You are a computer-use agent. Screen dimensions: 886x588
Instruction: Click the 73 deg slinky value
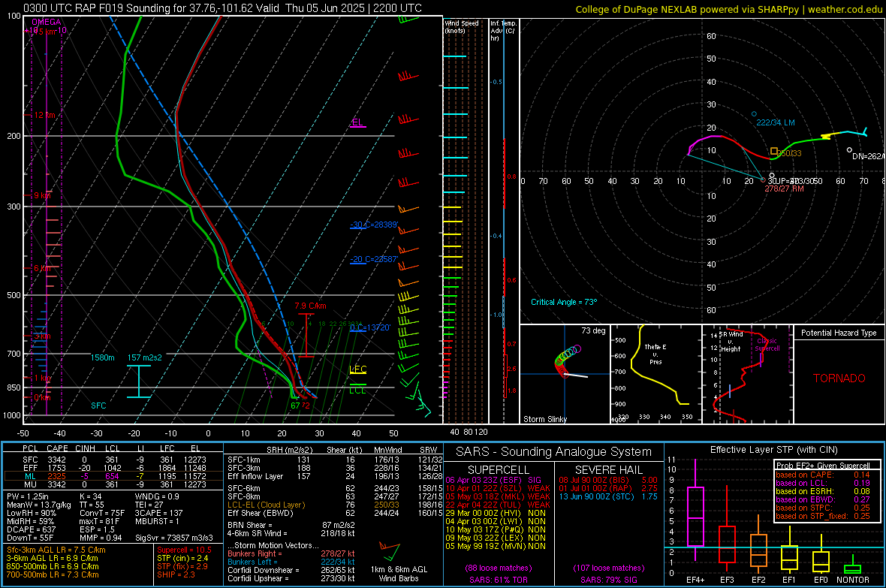(593, 330)
